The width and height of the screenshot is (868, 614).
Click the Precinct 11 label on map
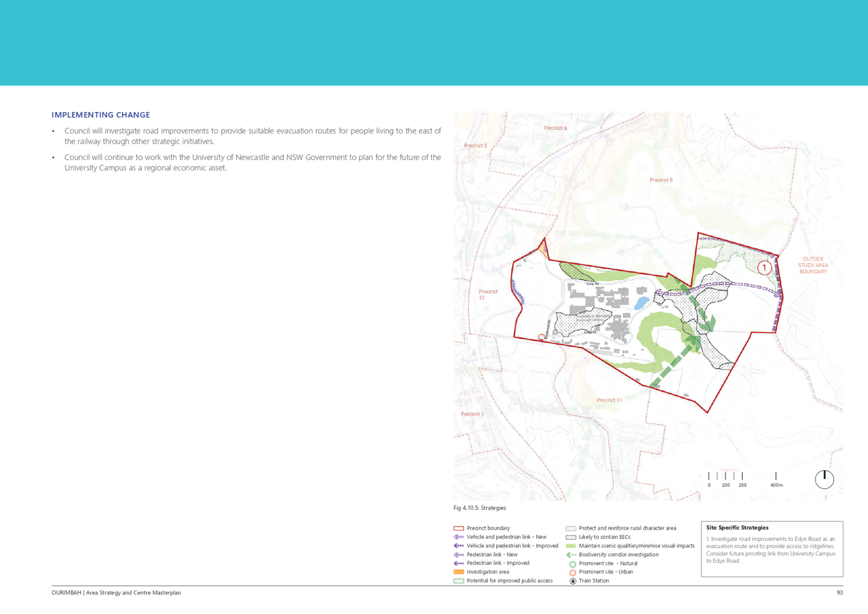609,400
